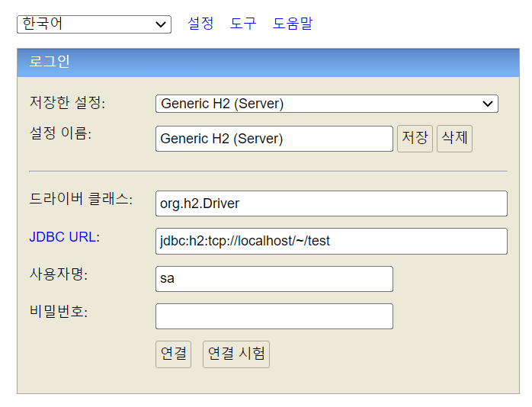This screenshot has height=407, width=532.
Task: Click the 저장 button
Action: point(415,139)
